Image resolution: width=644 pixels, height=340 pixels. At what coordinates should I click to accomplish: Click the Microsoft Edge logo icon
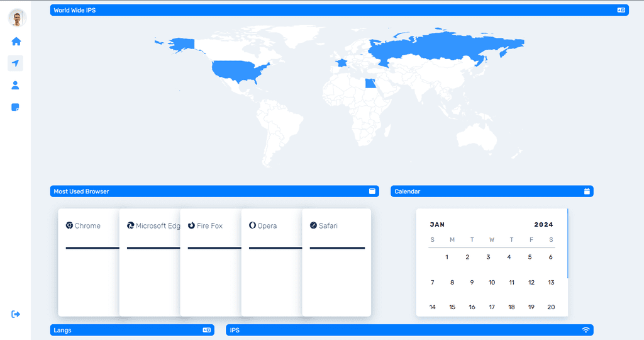coord(131,225)
